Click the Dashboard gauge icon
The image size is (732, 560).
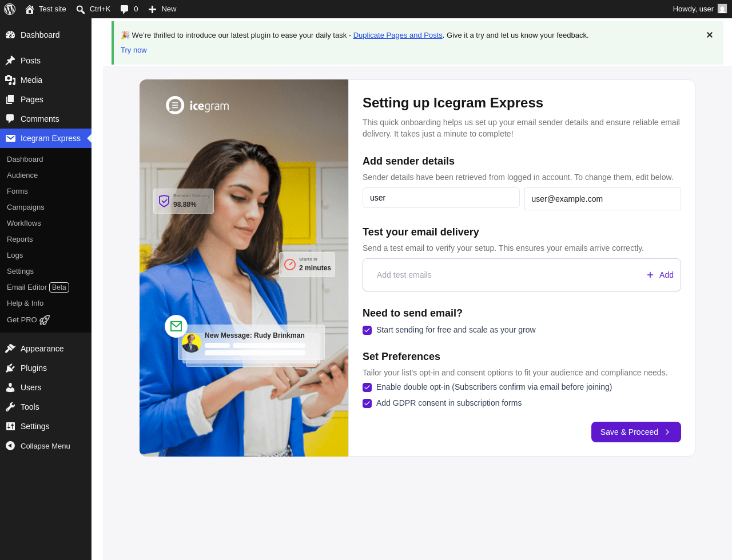[x=10, y=35]
